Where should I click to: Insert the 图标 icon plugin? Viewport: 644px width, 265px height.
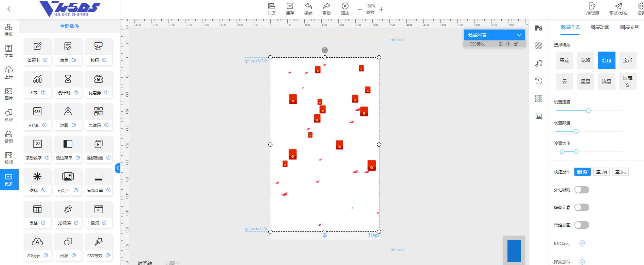tap(37, 182)
